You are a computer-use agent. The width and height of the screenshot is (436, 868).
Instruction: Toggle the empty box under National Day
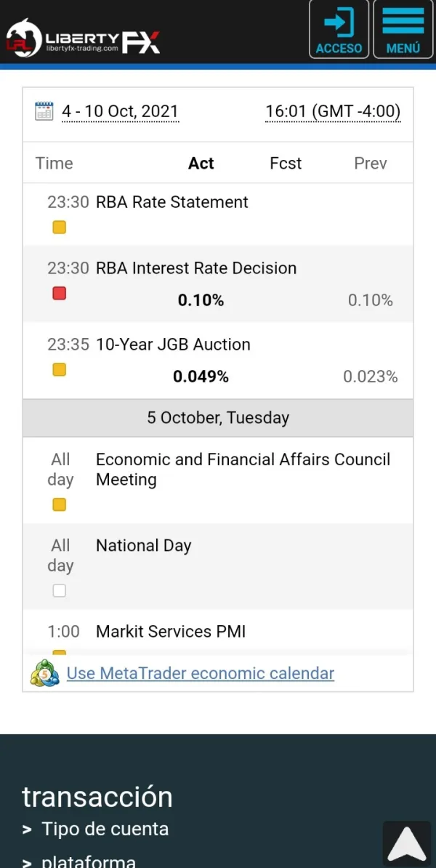(60, 591)
